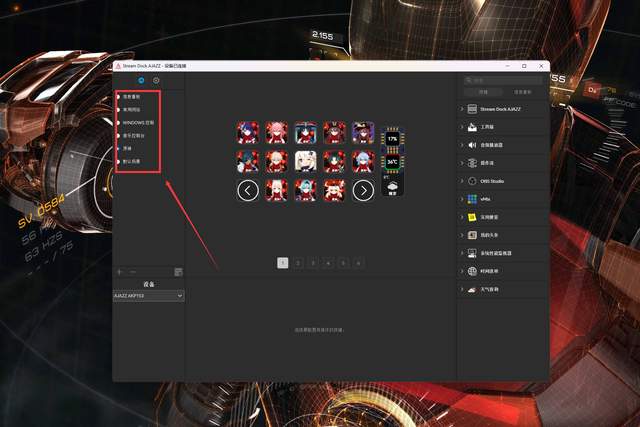Click the vMix colored grid icon
Viewport: 640px width, 427px height.
472,199
